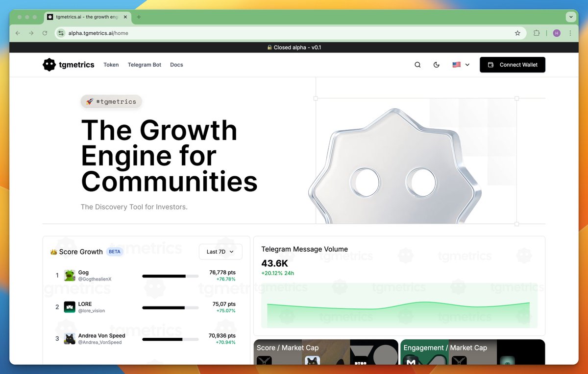The image size is (588, 374).
Task: Click Andrea Von Speed progress bar
Action: coord(171,339)
